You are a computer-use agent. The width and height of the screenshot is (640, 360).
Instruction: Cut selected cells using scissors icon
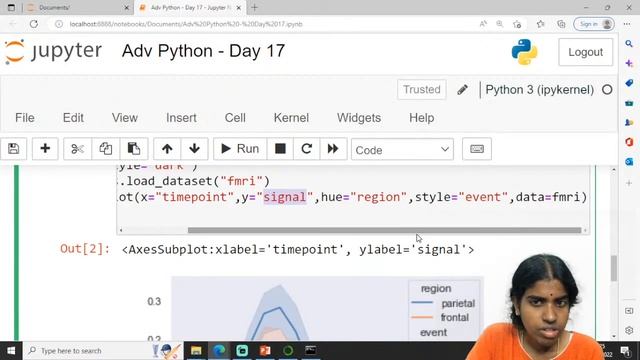coord(77,149)
